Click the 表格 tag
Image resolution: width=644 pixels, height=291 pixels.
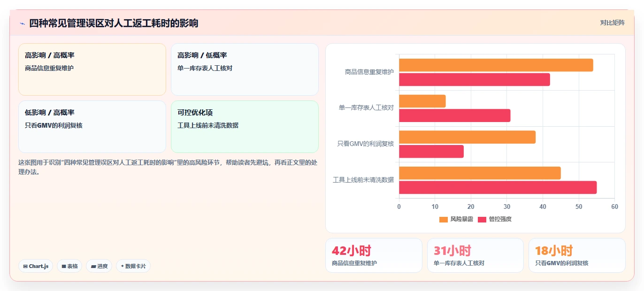(69, 266)
